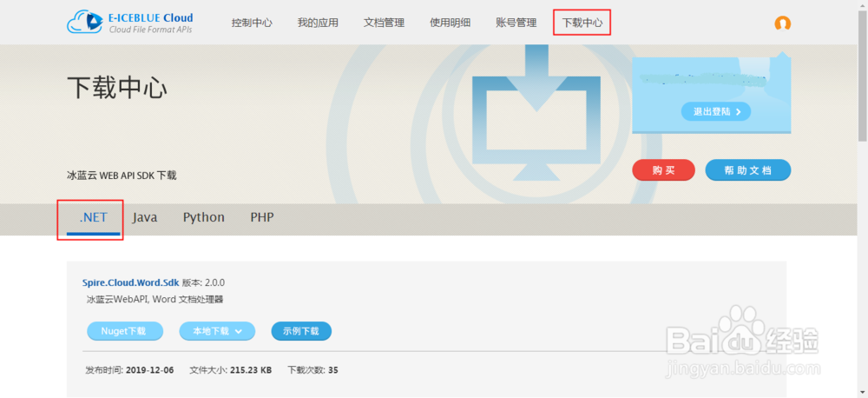Switch to the PHP tab

pyautogui.click(x=262, y=217)
